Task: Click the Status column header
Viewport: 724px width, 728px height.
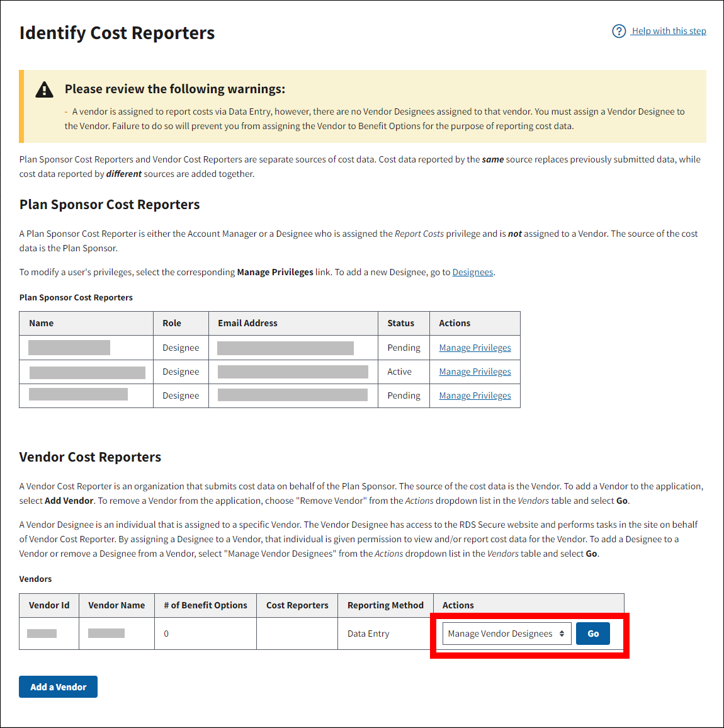Action: (400, 323)
